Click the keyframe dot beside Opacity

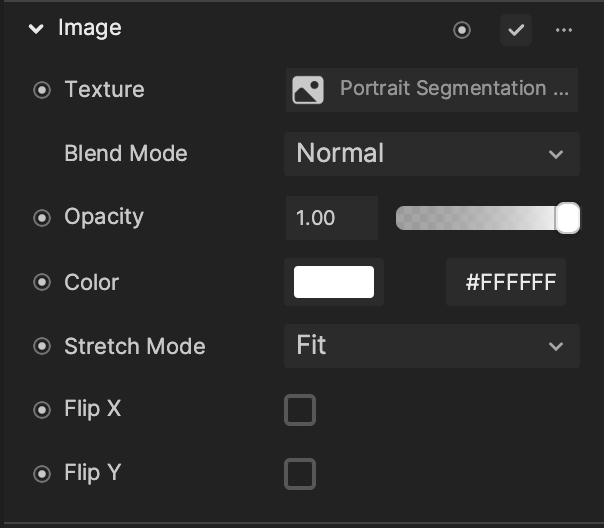[x=42, y=218]
